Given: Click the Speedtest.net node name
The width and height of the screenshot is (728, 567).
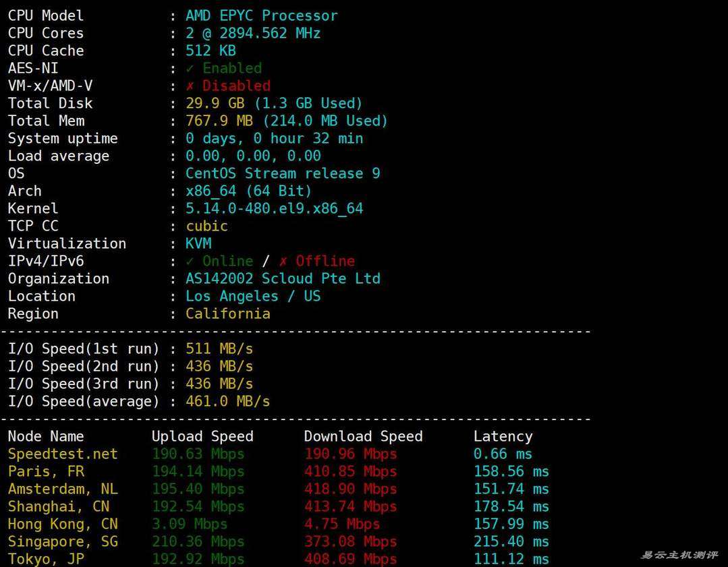Looking at the screenshot, I should tap(63, 454).
